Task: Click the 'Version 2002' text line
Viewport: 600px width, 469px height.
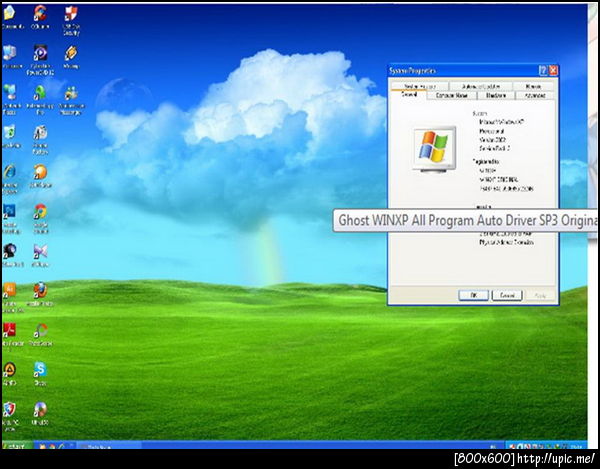Action: coord(492,140)
